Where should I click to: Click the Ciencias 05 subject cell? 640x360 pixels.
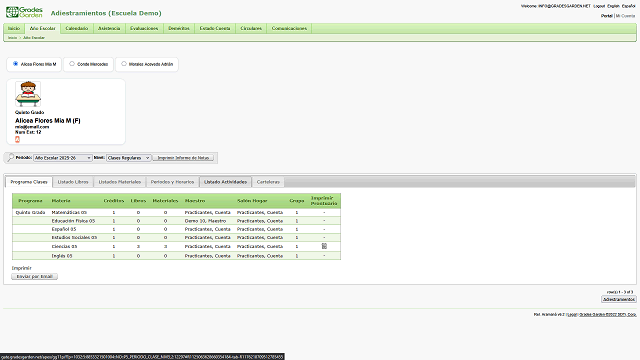64,247
